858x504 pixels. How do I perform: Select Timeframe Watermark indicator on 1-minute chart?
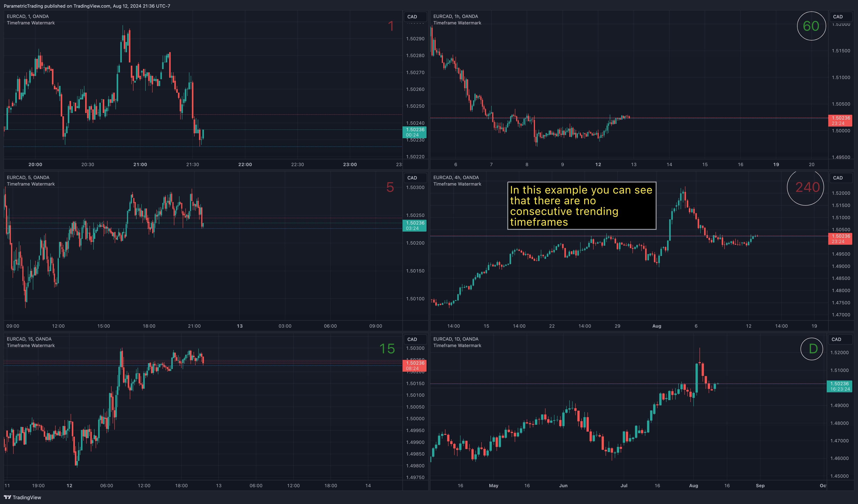(31, 23)
